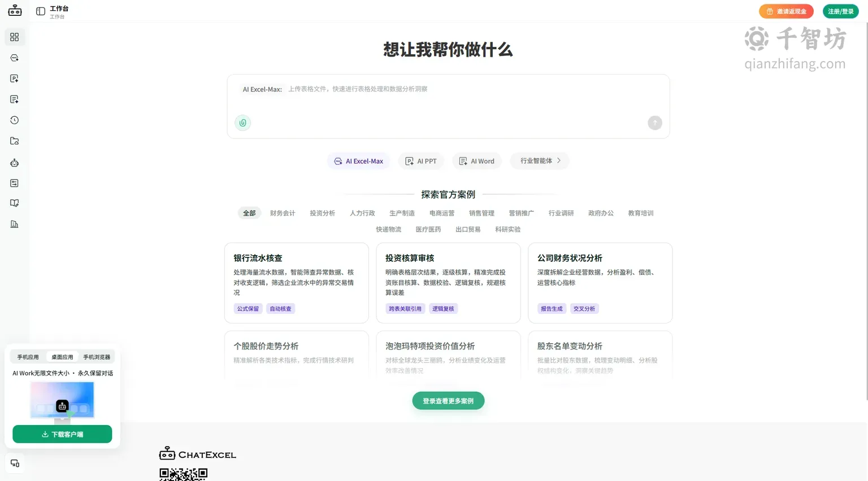Select the AI PPT mode chip
This screenshot has height=481, width=868.
[x=421, y=161]
